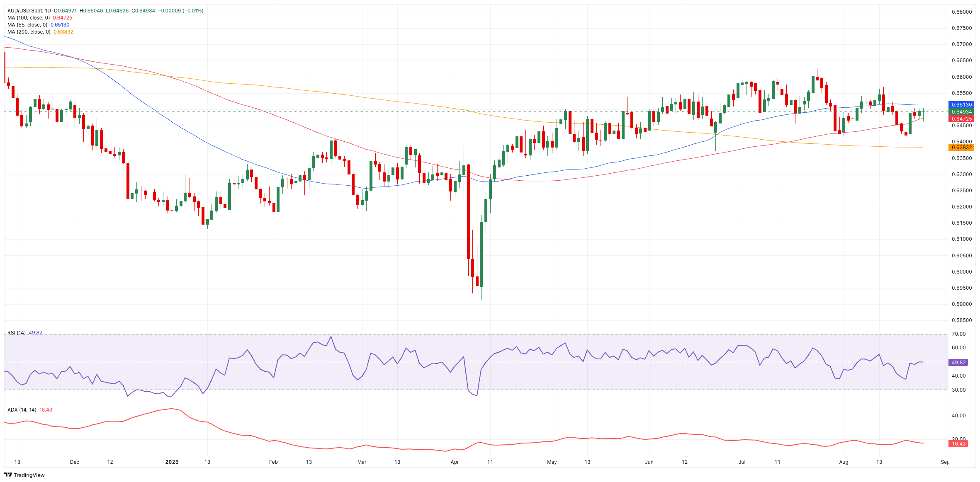The height and width of the screenshot is (482, 980).
Task: Click the 0.60000 level on price scale
Action: pos(961,272)
